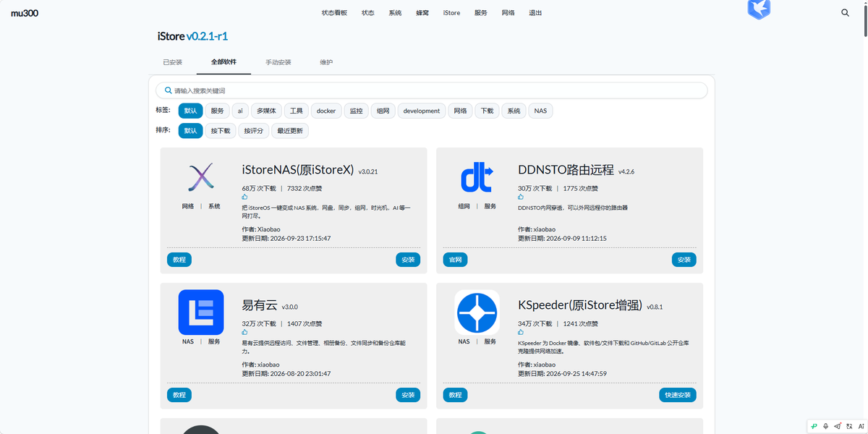The width and height of the screenshot is (868, 434).
Task: Filter by the ai tag
Action: coord(240,111)
